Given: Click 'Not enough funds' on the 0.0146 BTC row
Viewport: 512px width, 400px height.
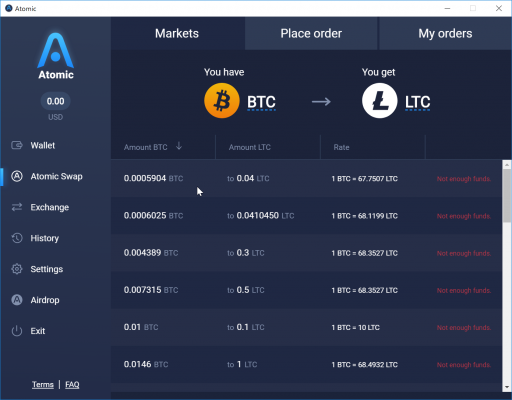Looking at the screenshot, I should (x=464, y=365).
